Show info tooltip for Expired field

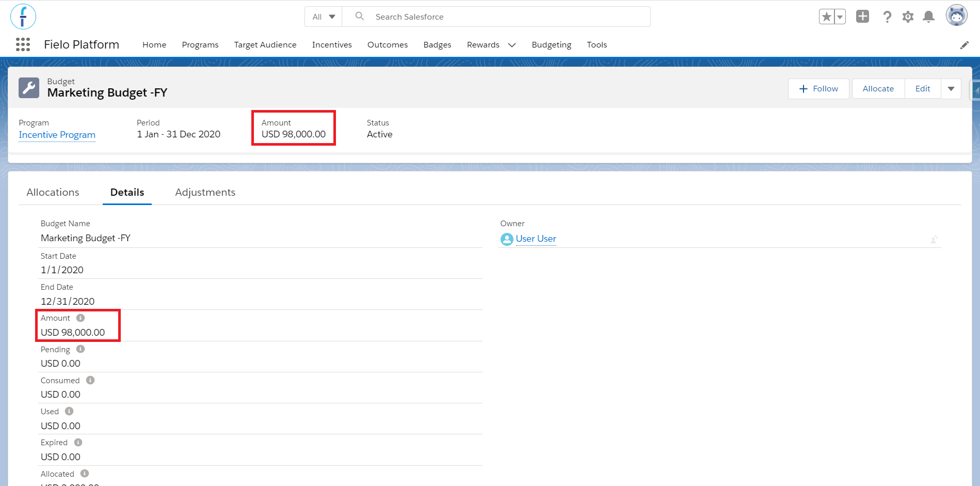coord(78,443)
